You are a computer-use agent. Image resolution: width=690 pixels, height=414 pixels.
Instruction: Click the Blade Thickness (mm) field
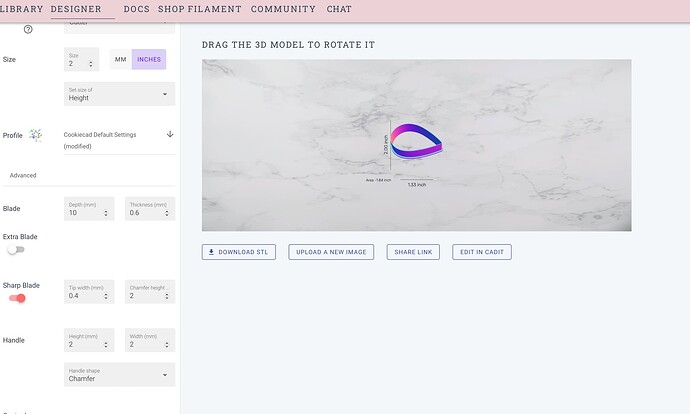pos(150,209)
